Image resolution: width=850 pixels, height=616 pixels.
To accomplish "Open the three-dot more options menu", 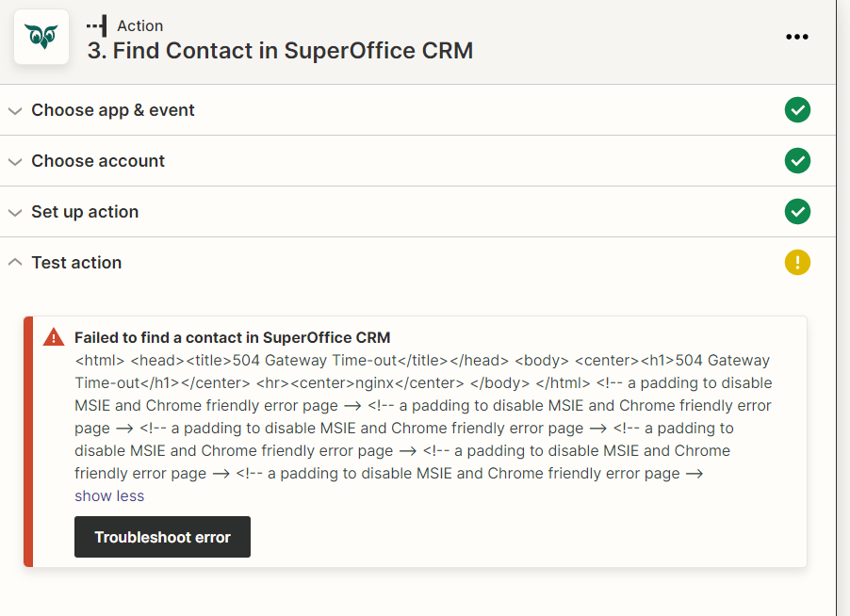I will 797,37.
